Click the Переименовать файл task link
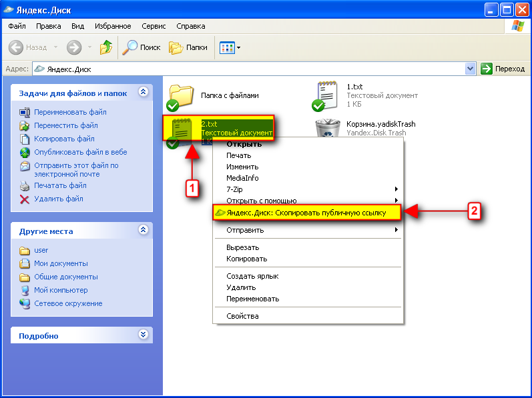The width and height of the screenshot is (532, 398). pyautogui.click(x=70, y=112)
